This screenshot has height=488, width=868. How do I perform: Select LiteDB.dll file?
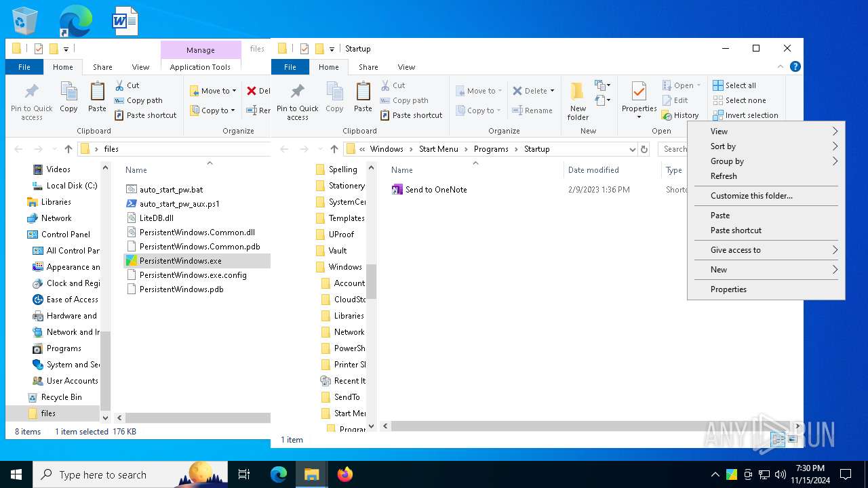click(x=156, y=218)
